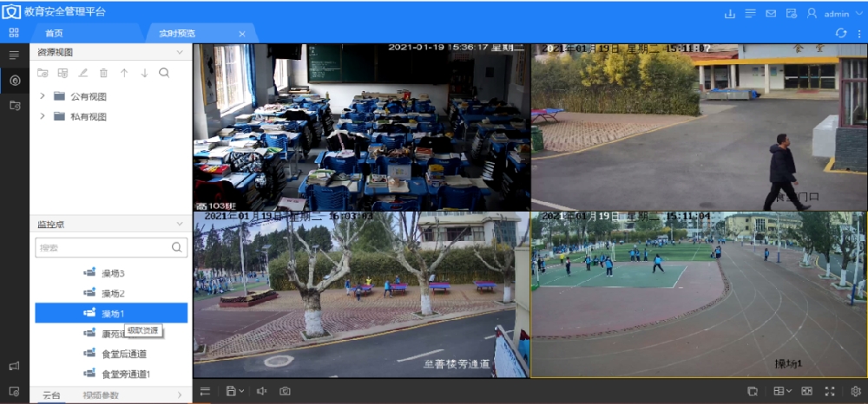
Task: Open the task list icon in header
Action: click(750, 13)
